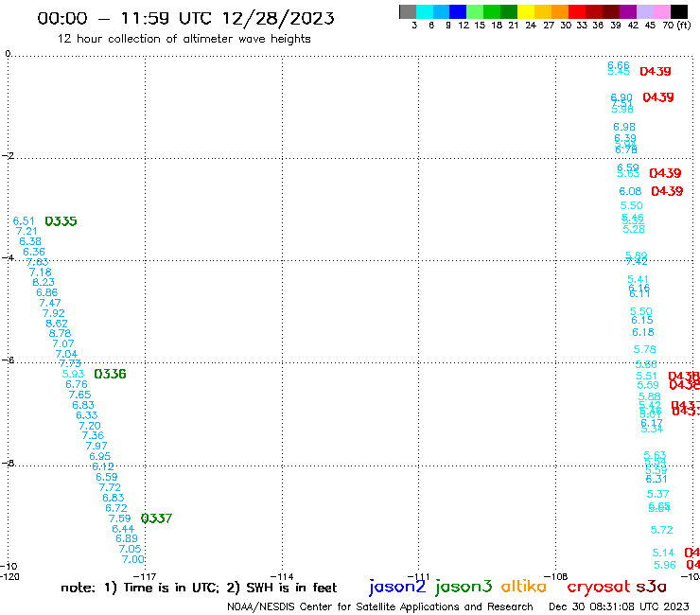This screenshot has height=615, width=700.
Task: Click the green time stamp '0336'
Action: coord(111,374)
